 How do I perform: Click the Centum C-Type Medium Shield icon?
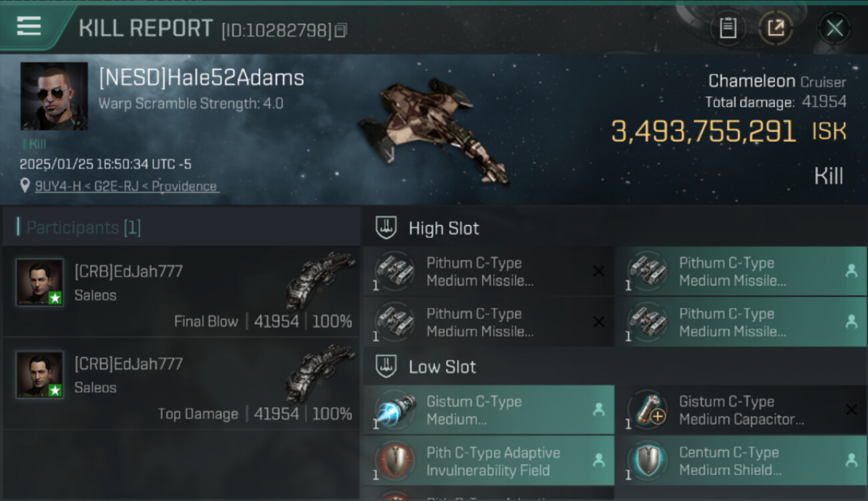coord(647,461)
